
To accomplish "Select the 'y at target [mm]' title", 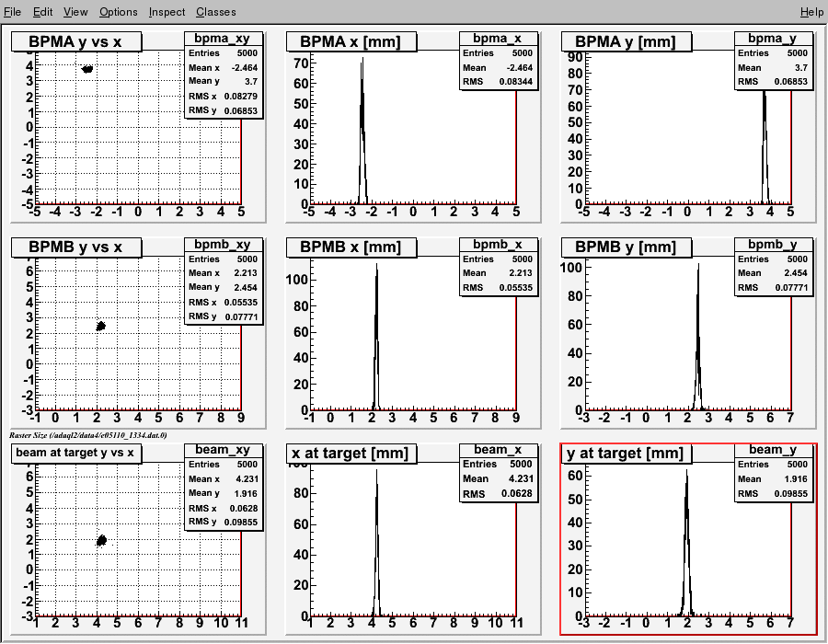I will coord(627,453).
